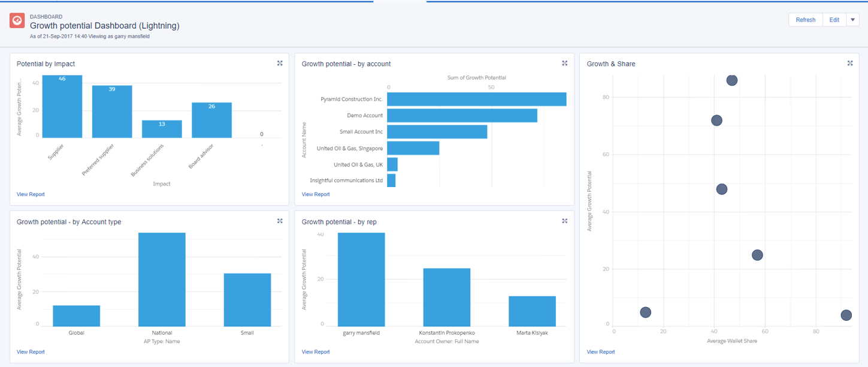Expand Growth potential by Account type chart

click(x=280, y=221)
